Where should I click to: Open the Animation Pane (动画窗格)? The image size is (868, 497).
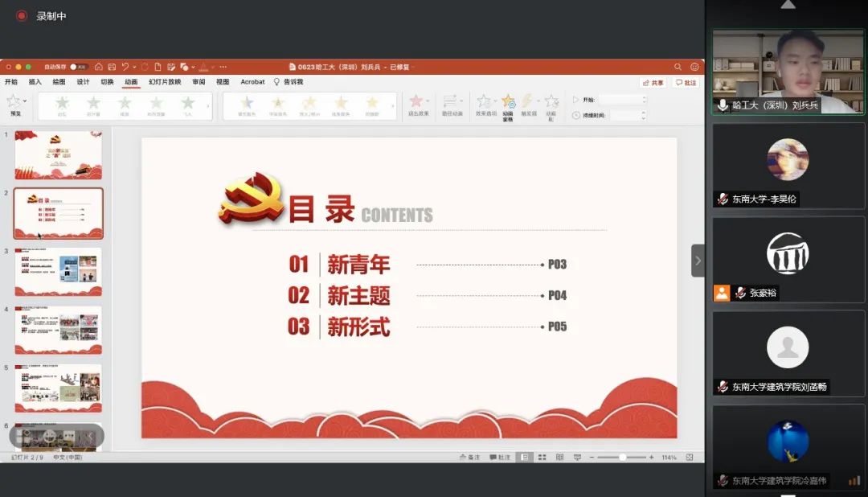pyautogui.click(x=508, y=105)
